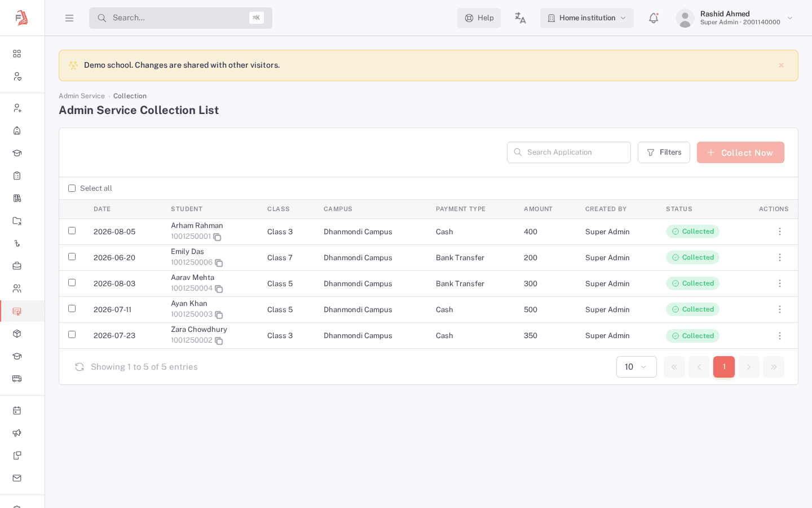Copy student ID 1001250006
The image size is (812, 508).
pos(219,263)
